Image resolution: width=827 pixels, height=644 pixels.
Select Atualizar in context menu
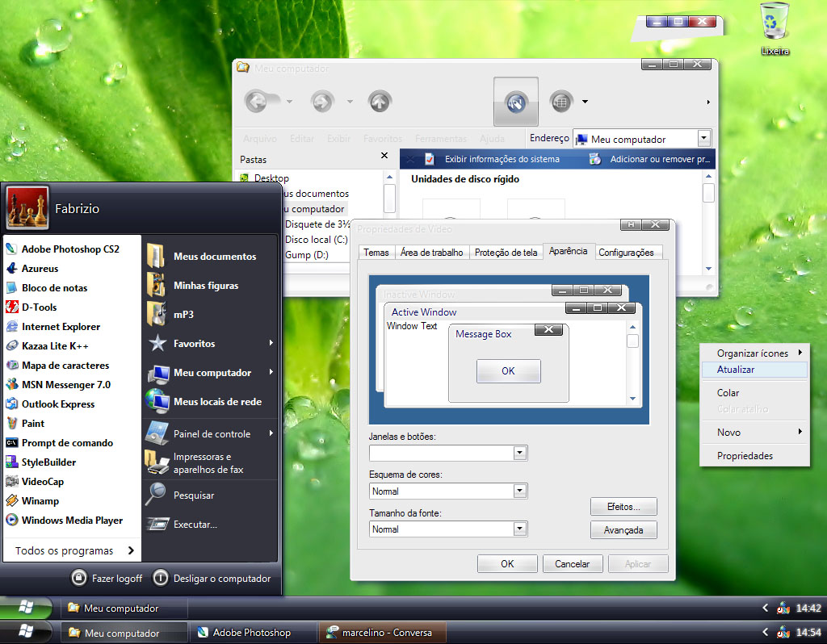755,370
